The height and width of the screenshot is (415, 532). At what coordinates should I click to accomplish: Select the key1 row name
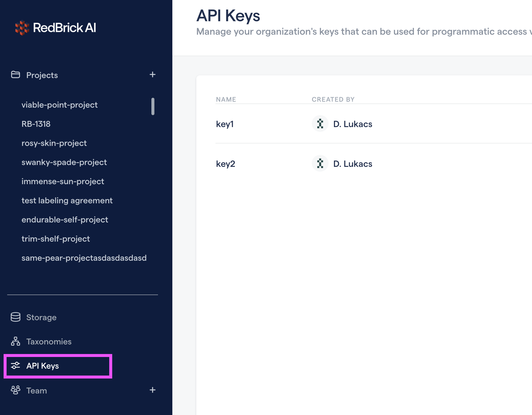(x=225, y=124)
